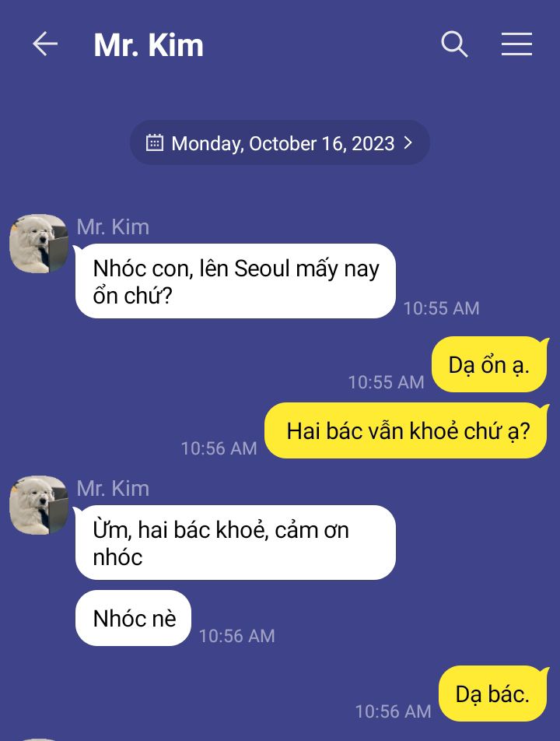The width and height of the screenshot is (560, 741).
Task: Open search in the Mr. Kim chat
Action: [x=454, y=44]
